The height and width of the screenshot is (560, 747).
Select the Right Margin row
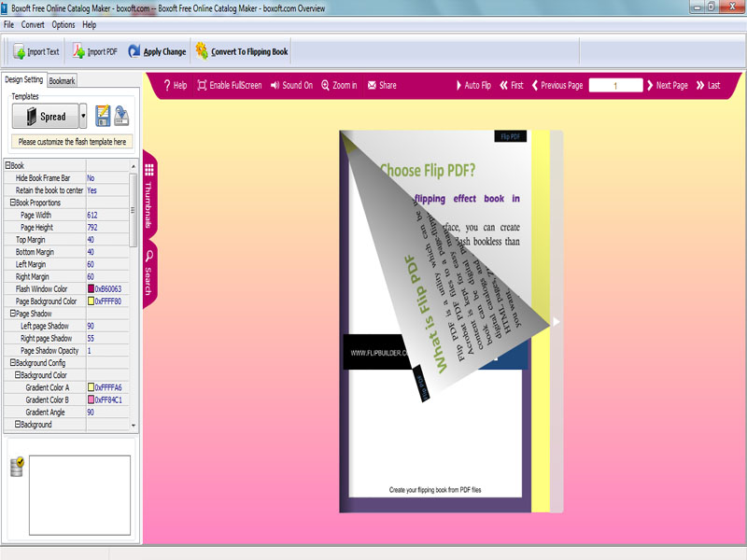[x=66, y=276]
